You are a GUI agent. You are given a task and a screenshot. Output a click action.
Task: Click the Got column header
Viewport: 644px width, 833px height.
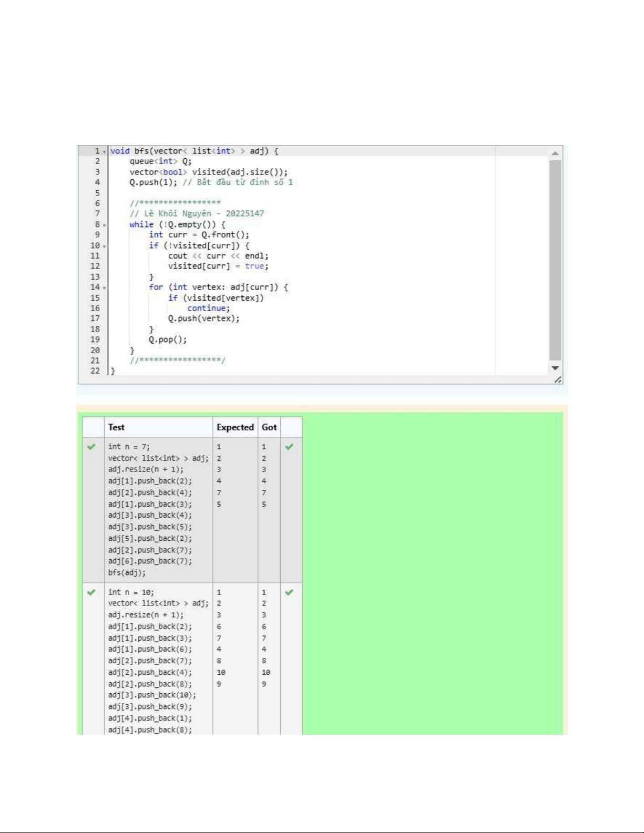269,427
